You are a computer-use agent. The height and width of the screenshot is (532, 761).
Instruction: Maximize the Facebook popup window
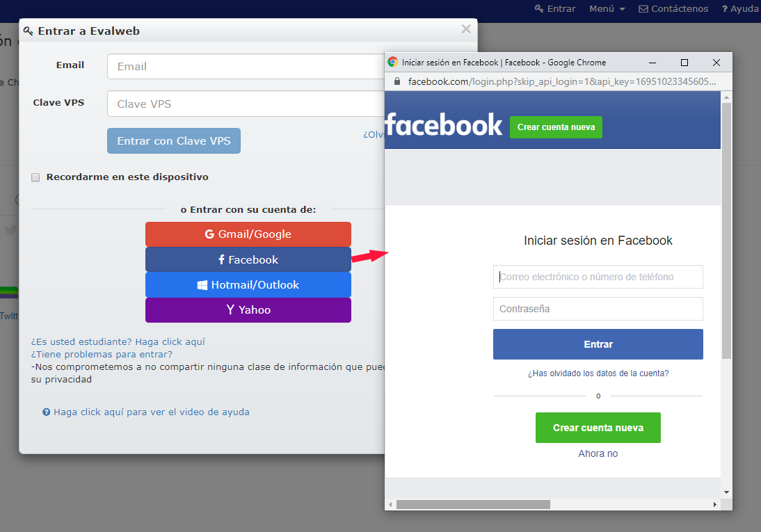(x=684, y=63)
